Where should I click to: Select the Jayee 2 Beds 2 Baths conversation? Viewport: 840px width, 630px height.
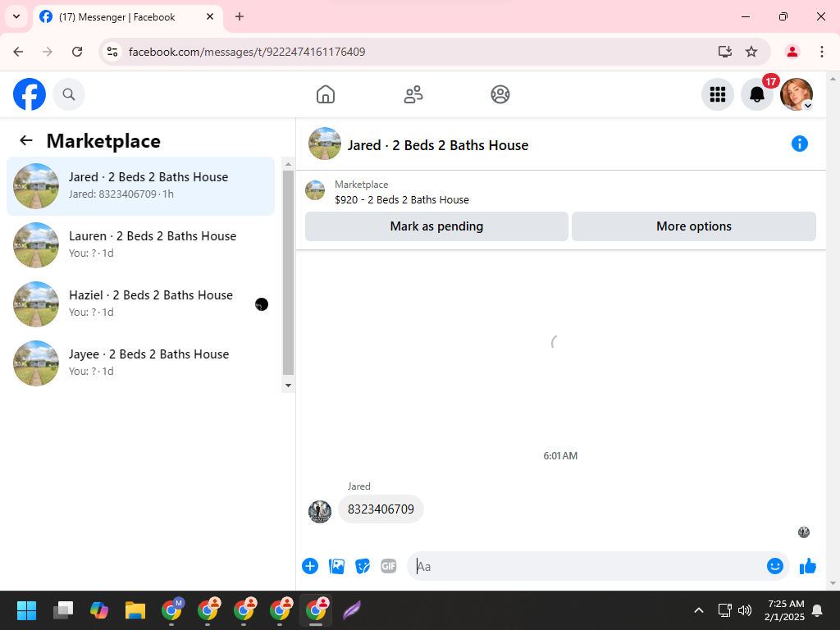(x=140, y=363)
